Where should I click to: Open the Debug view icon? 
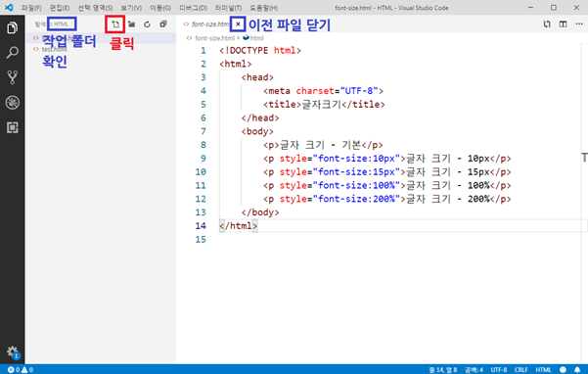[x=12, y=103]
